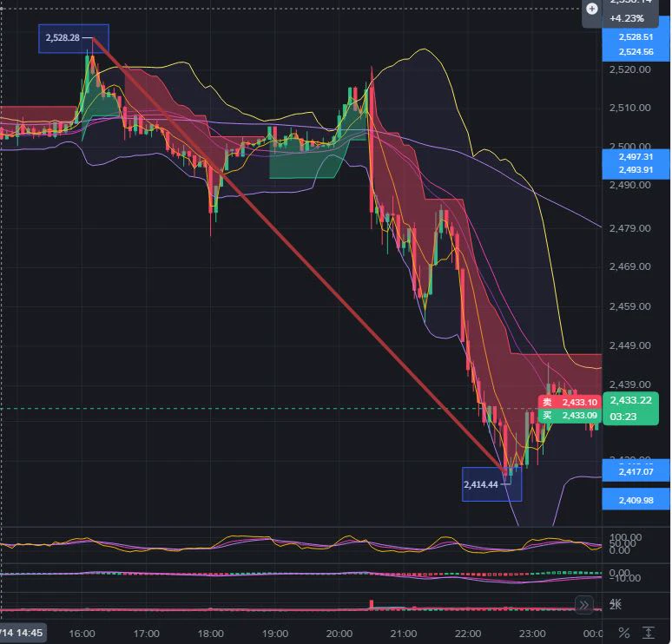This screenshot has height=644, width=672.
Task: Select the 2,414.44 low price annotation box
Action: pyautogui.click(x=492, y=484)
